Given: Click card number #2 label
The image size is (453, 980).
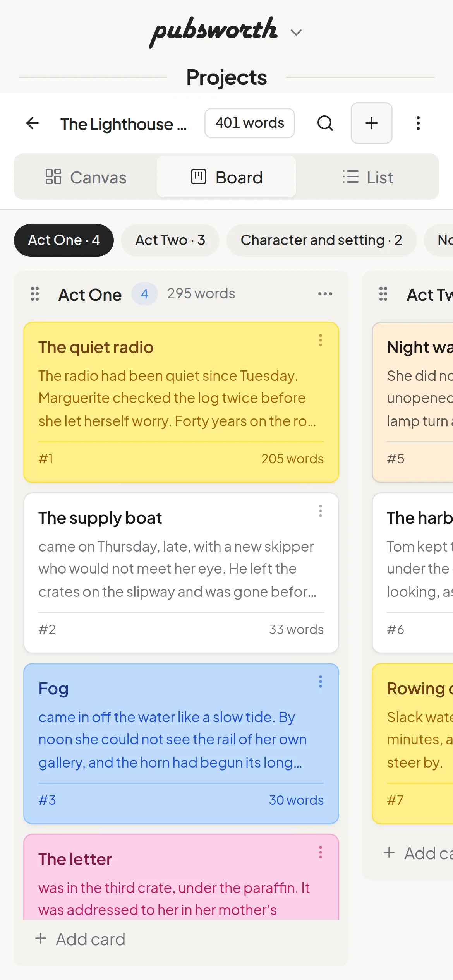Looking at the screenshot, I should 47,630.
